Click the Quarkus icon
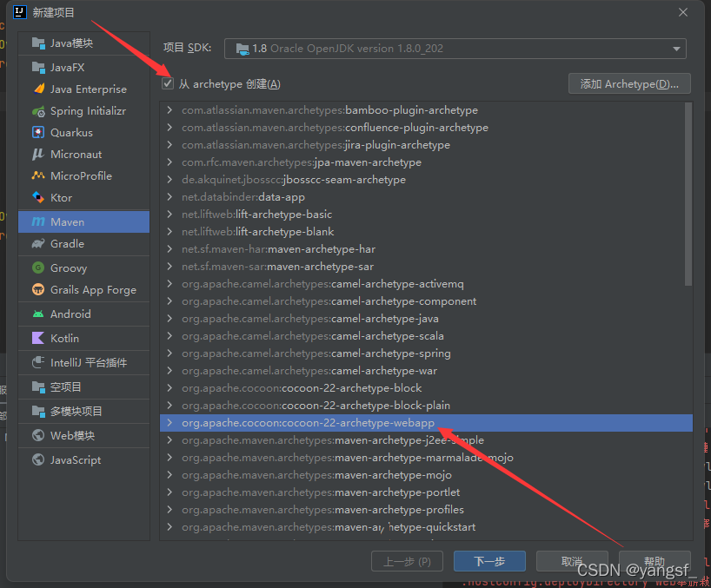Viewport: 711px width, 588px height. 38,132
